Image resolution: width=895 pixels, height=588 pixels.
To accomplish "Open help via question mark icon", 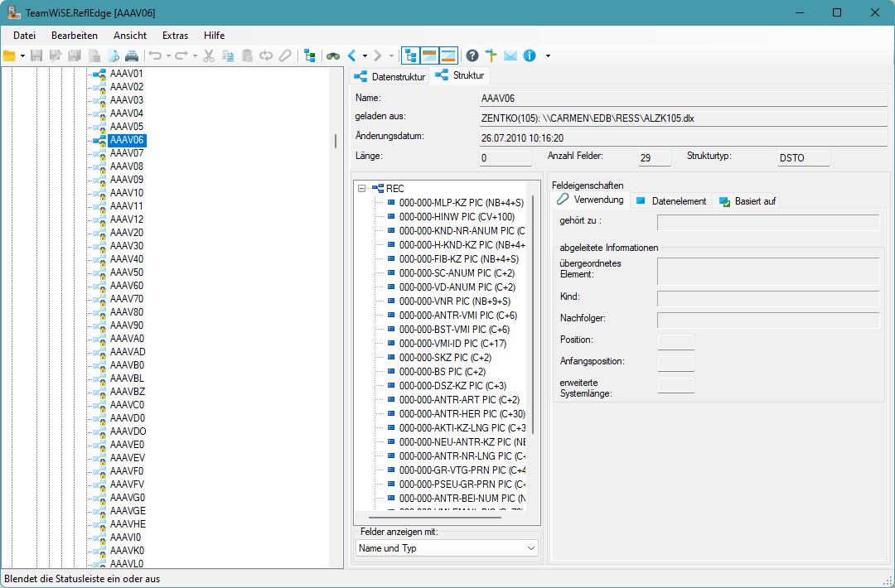I will point(472,55).
